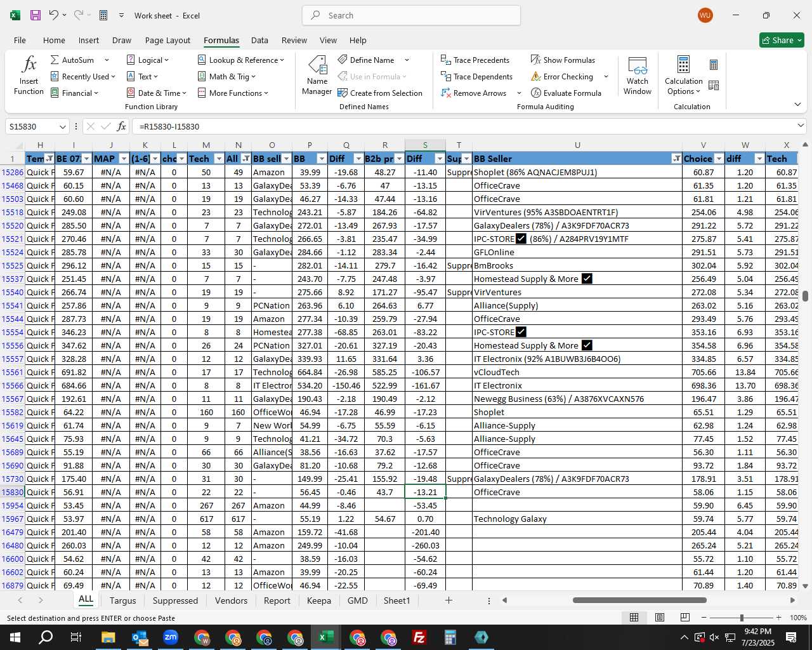Open filter dropdown for Choice column
The width and height of the screenshot is (812, 650).
coord(719,159)
